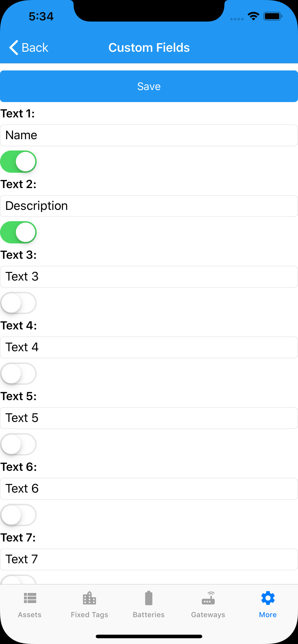This screenshot has width=298, height=644.
Task: Turn on the Text 6 switch
Action: click(18, 515)
